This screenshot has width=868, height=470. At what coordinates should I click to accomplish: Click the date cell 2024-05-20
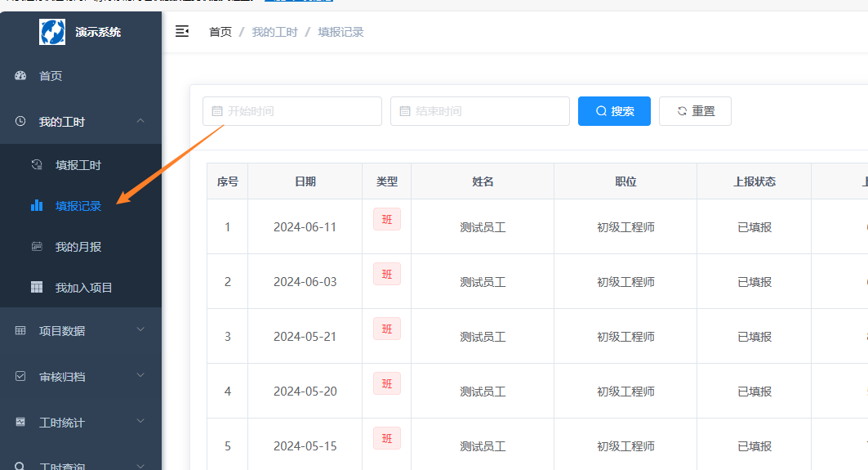[x=305, y=392]
